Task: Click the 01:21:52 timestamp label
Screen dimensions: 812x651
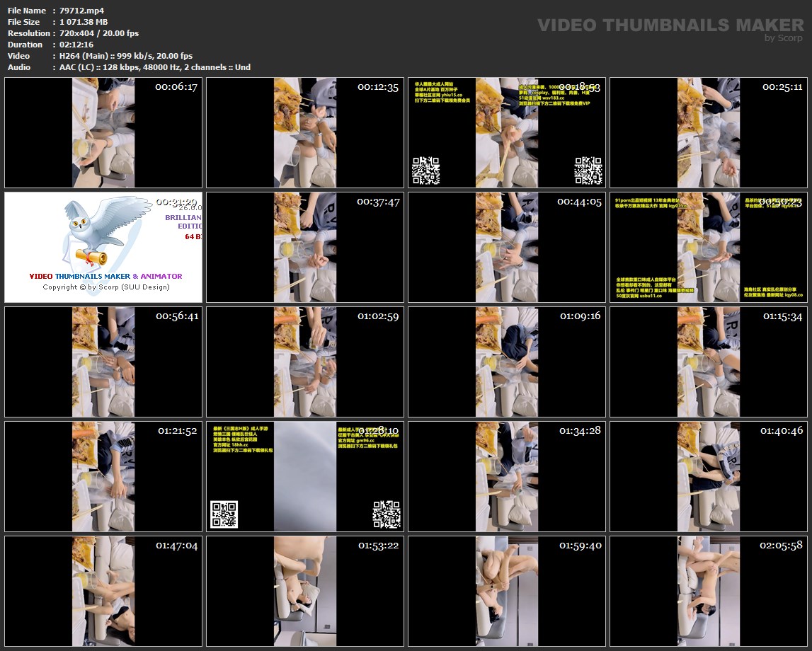Action: 177,430
